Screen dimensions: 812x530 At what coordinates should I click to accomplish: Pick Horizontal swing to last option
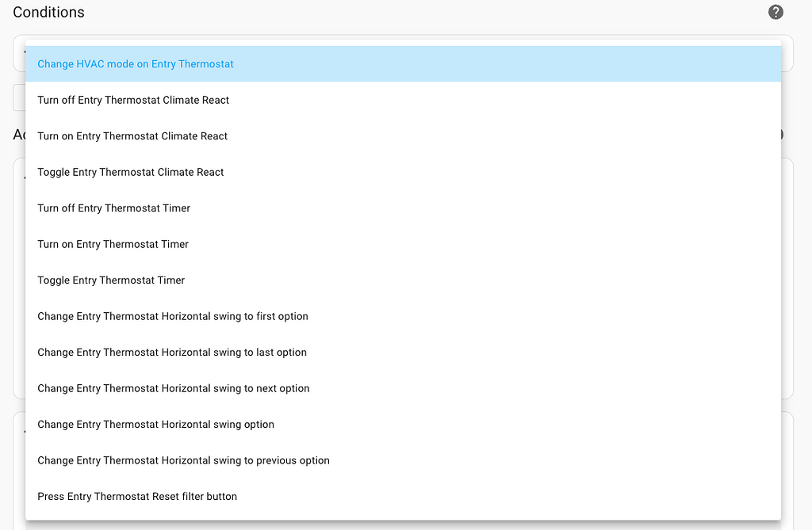pos(403,353)
